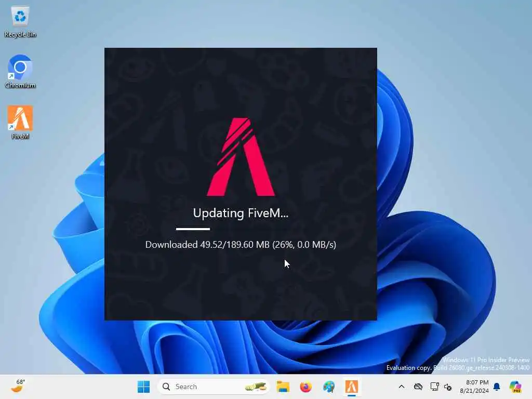Screen dimensions: 532x399
Task: Open the Windows Start menu
Action: tap(143, 387)
